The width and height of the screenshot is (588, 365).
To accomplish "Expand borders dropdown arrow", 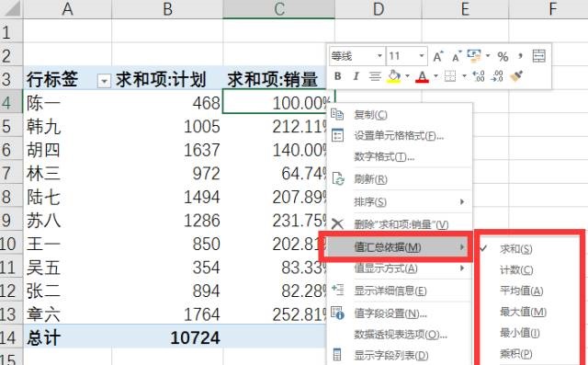I will pyautogui.click(x=464, y=76).
